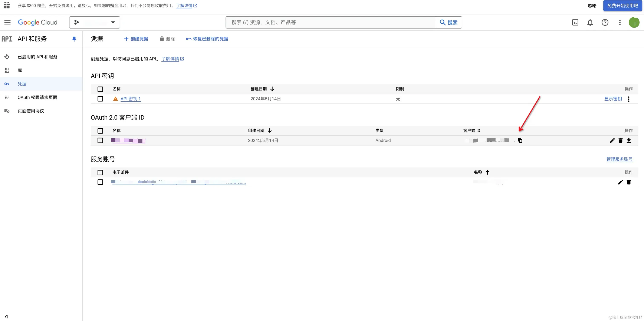The width and height of the screenshot is (644, 321).
Task: Open 已启用的 API 和服务 in the sidebar
Action: (37, 57)
